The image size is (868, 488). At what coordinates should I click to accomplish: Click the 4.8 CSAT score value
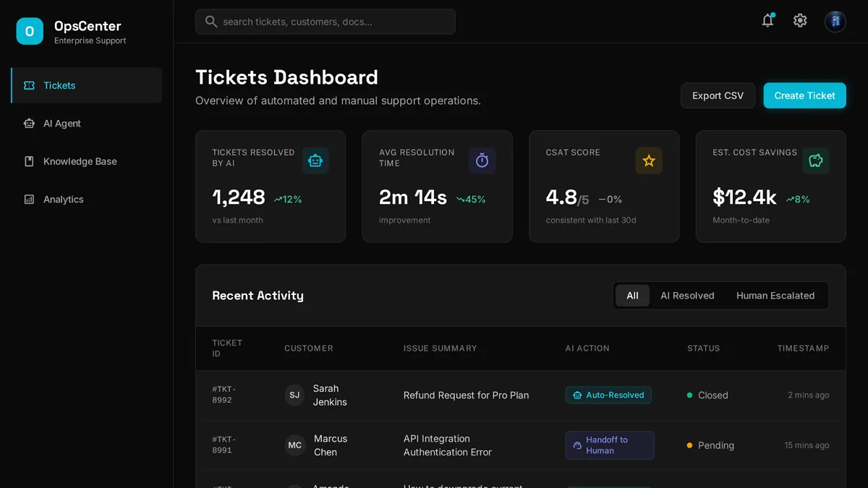(561, 197)
